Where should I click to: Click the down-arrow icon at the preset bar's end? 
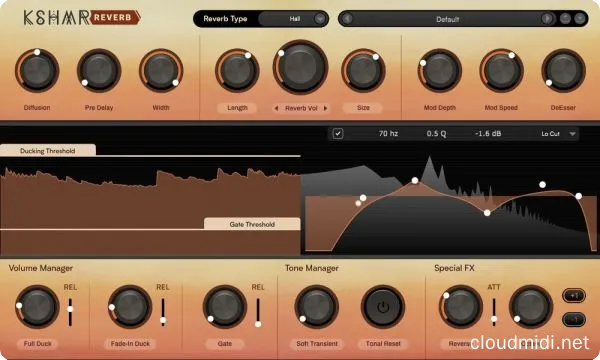pyautogui.click(x=580, y=19)
